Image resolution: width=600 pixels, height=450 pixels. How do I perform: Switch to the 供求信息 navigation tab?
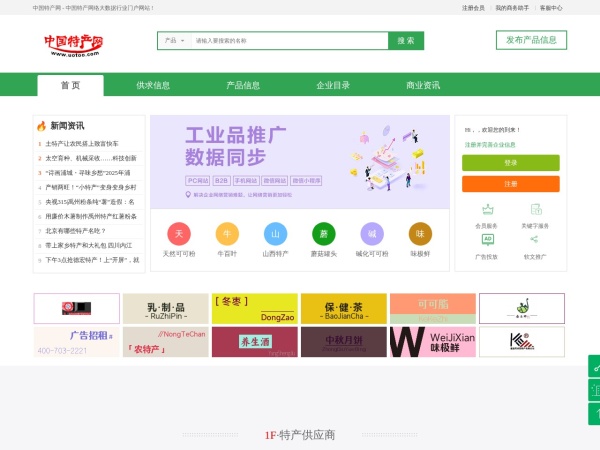tap(153, 85)
